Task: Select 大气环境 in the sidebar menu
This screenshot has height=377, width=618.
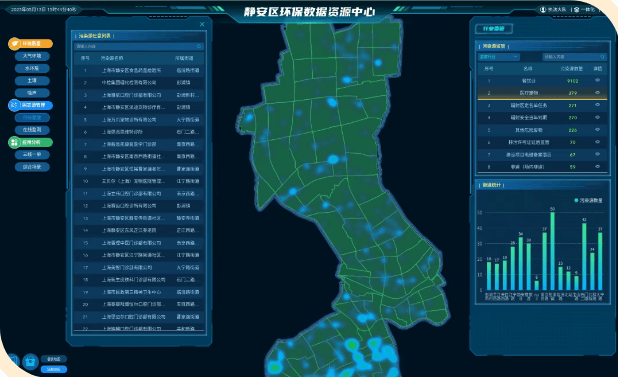Action: tap(32, 56)
